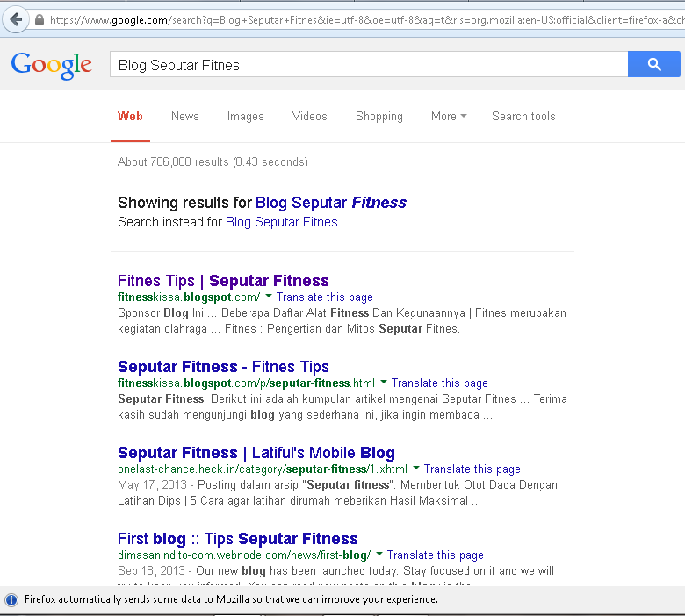Click the fitnesskissa.blogspot.com/p/seputar-fitness.html URL text
The image size is (685, 616).
tap(247, 383)
